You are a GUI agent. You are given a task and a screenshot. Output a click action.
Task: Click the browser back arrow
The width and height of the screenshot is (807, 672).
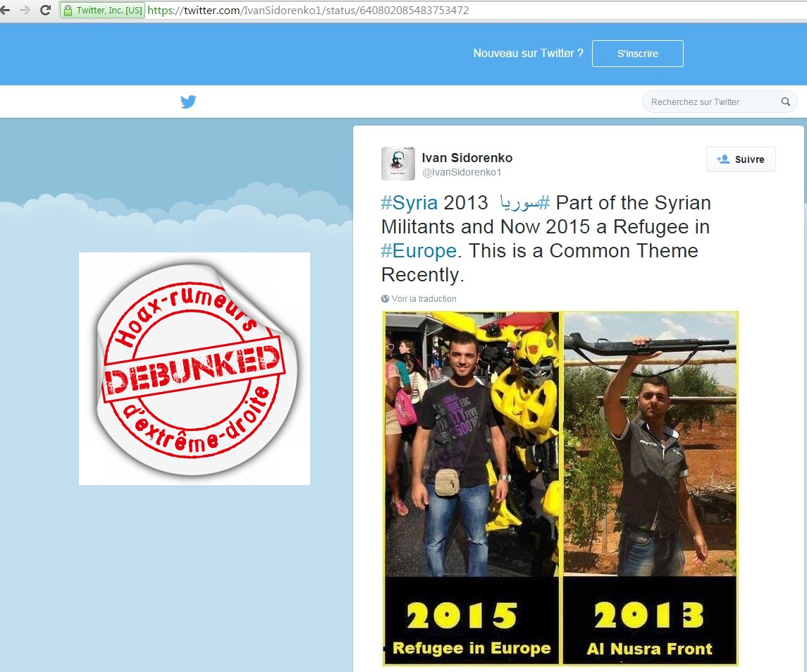(x=5, y=10)
